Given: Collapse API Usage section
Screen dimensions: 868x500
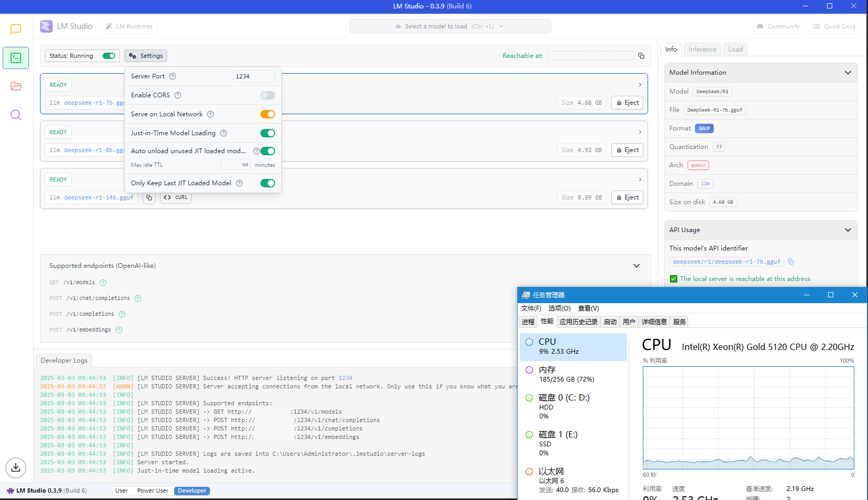Looking at the screenshot, I should point(848,230).
